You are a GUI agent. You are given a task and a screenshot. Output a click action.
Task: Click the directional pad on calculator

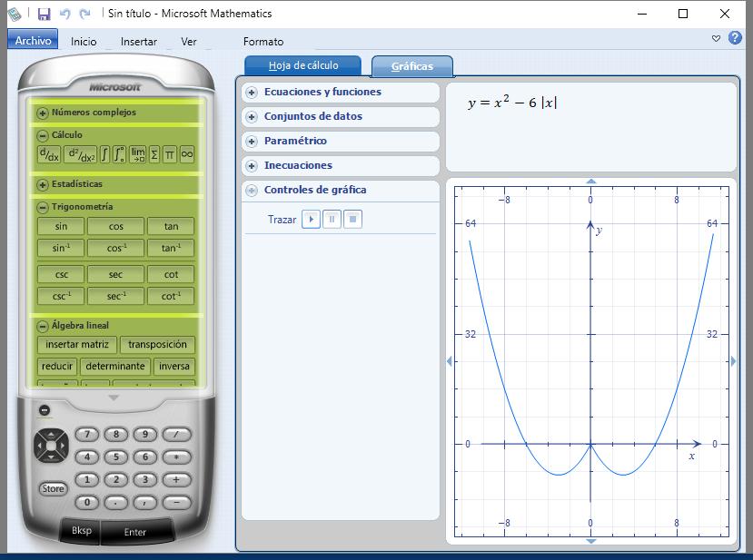tap(51, 446)
